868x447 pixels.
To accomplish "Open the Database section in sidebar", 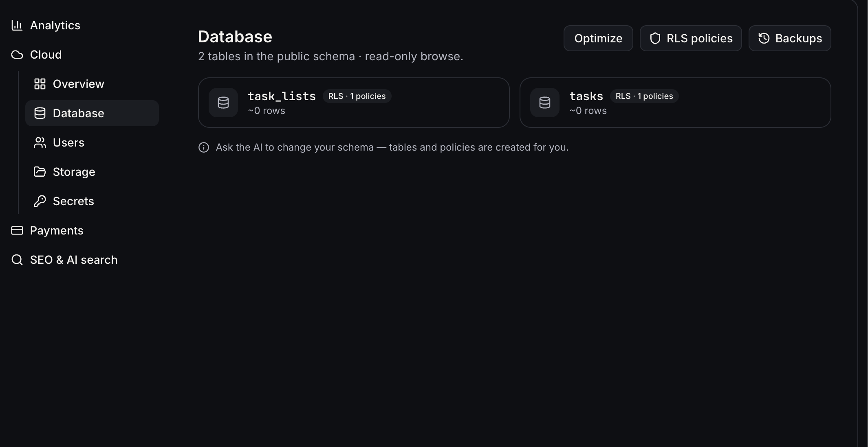I will click(92, 113).
